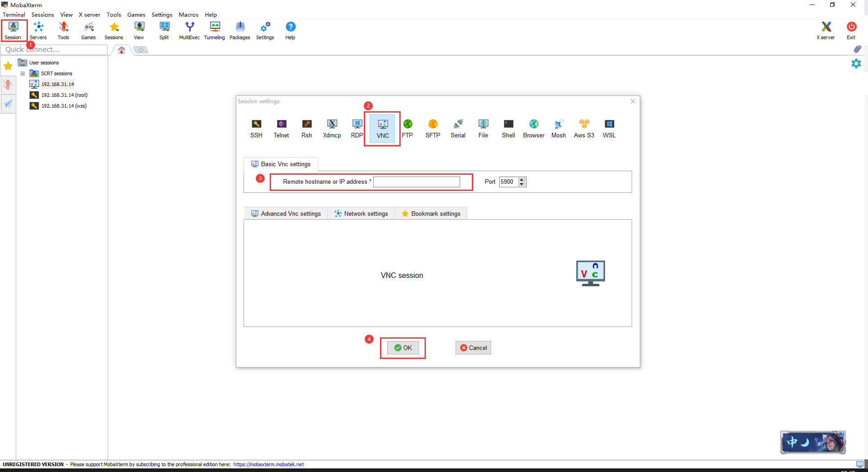868x472 pixels.
Task: Select session 192.168.31.14 (root)
Action: [x=64, y=95]
